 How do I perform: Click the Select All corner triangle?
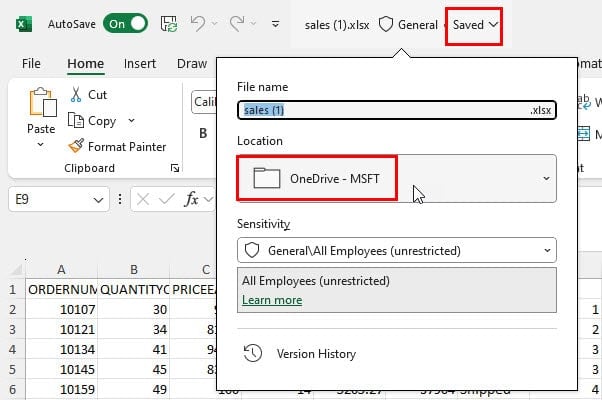[x=17, y=269]
